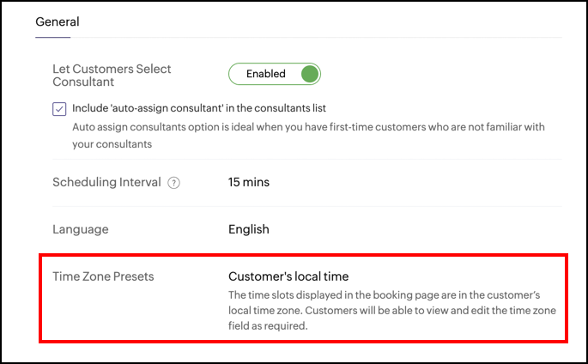Open the English language value selector

coord(249,229)
